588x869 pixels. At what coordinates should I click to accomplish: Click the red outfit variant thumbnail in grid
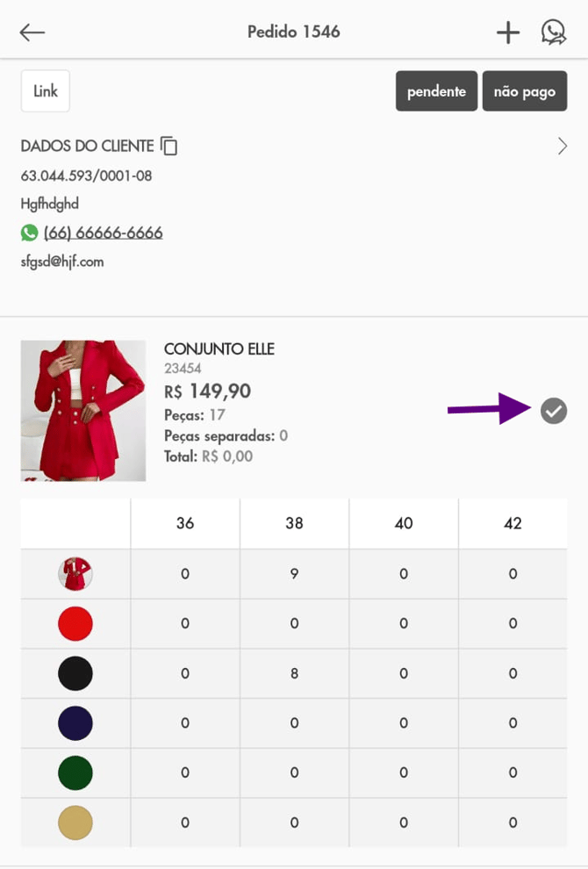tap(75, 574)
